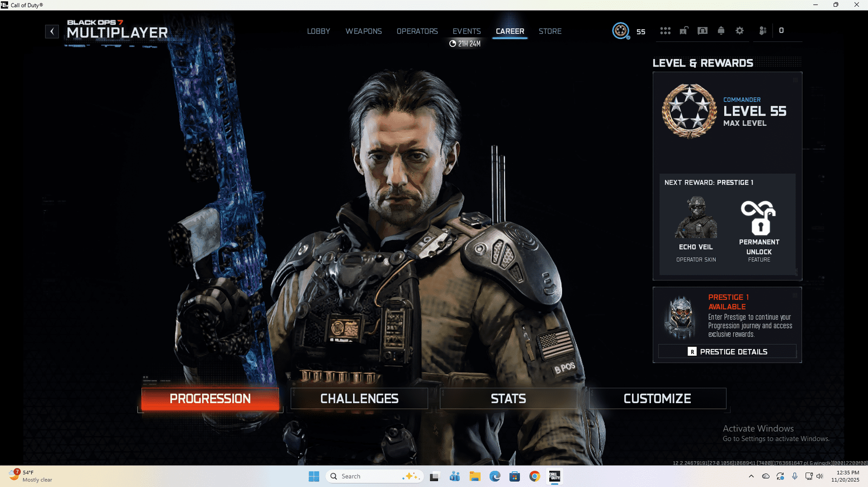
Task: Open the taskbar clock and date
Action: pyautogui.click(x=845, y=476)
